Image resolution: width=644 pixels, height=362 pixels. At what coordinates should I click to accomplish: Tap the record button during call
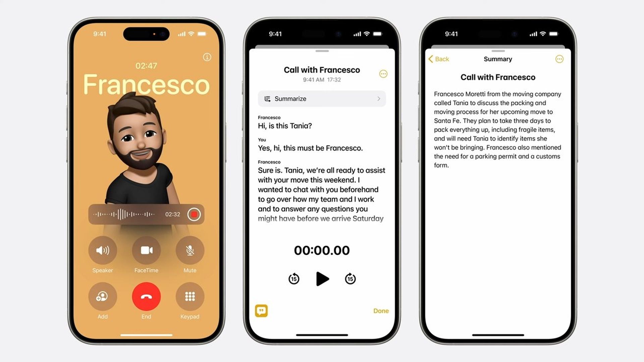point(195,214)
